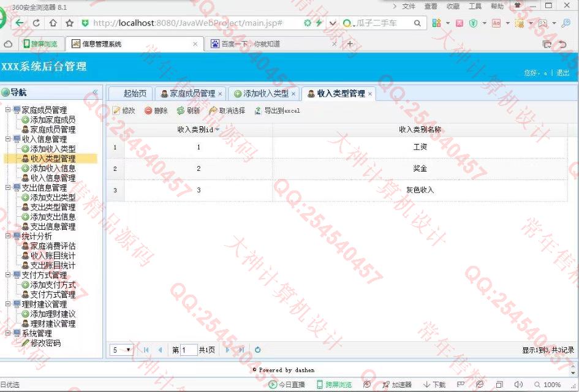579x392 pixels.
Task: Select the row with 工资
Action: [x=337, y=147]
